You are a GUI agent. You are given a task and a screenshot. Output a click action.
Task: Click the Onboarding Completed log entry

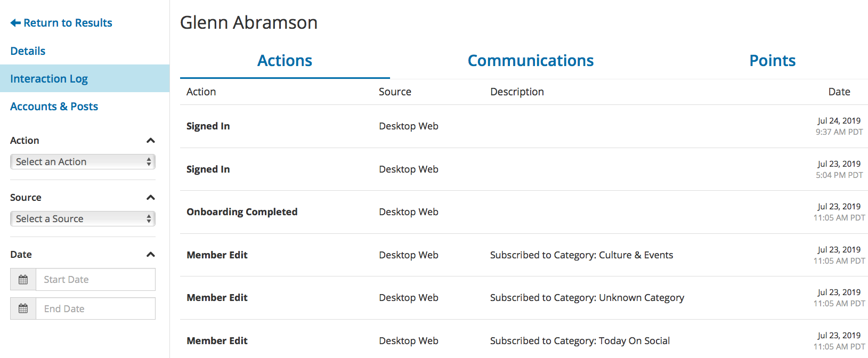pyautogui.click(x=242, y=211)
